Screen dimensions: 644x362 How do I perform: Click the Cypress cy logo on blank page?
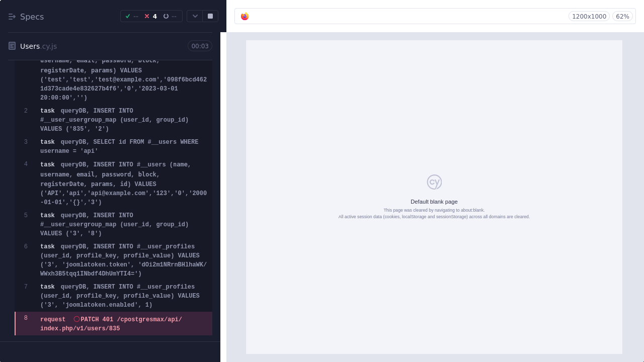click(434, 182)
